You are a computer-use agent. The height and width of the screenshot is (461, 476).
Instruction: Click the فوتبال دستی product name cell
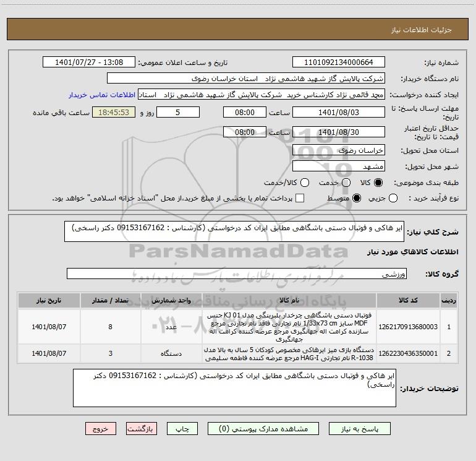289,327
